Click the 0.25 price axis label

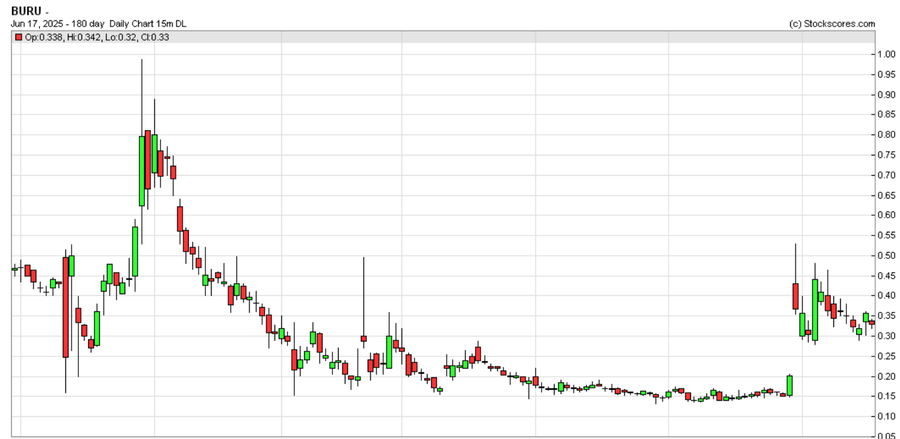[886, 356]
